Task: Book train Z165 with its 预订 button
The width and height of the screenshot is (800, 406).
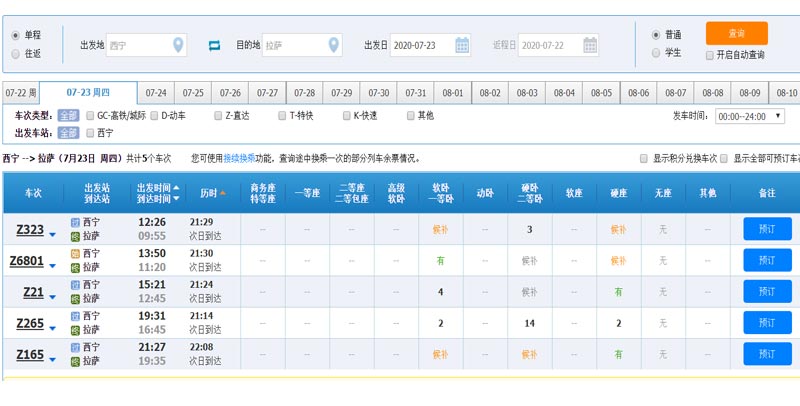Action: pos(767,354)
